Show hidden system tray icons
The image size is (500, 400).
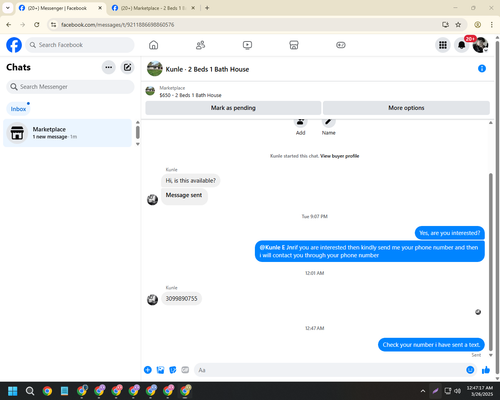pyautogui.click(x=423, y=391)
